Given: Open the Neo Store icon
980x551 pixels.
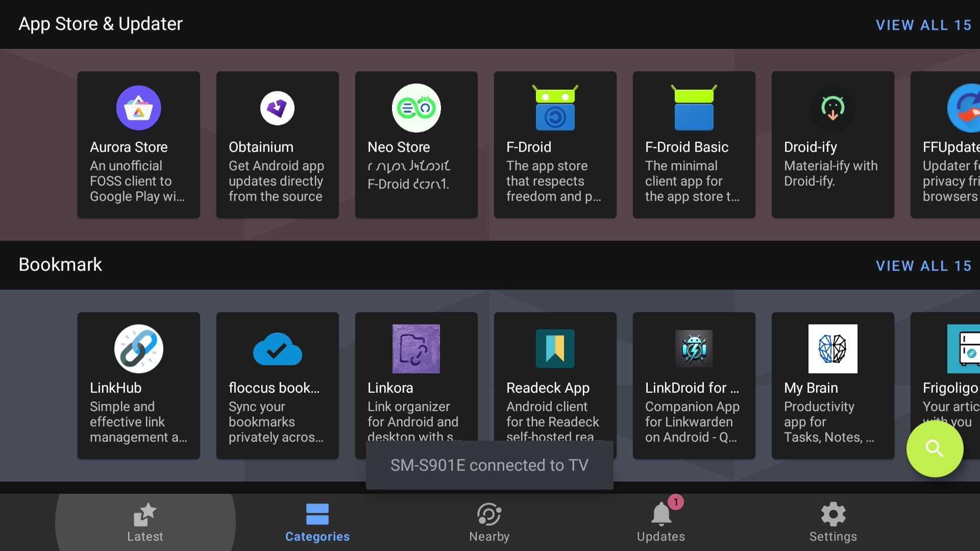Looking at the screenshot, I should pos(416,108).
